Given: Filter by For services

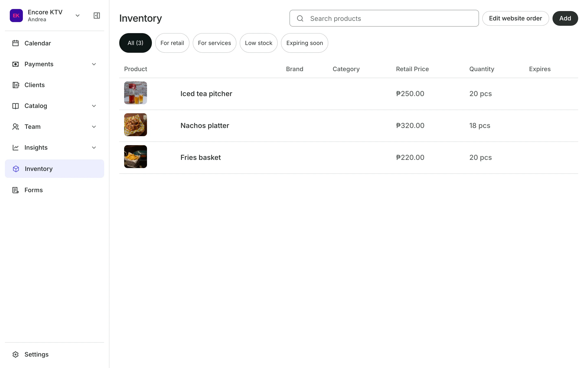Looking at the screenshot, I should pos(214,43).
